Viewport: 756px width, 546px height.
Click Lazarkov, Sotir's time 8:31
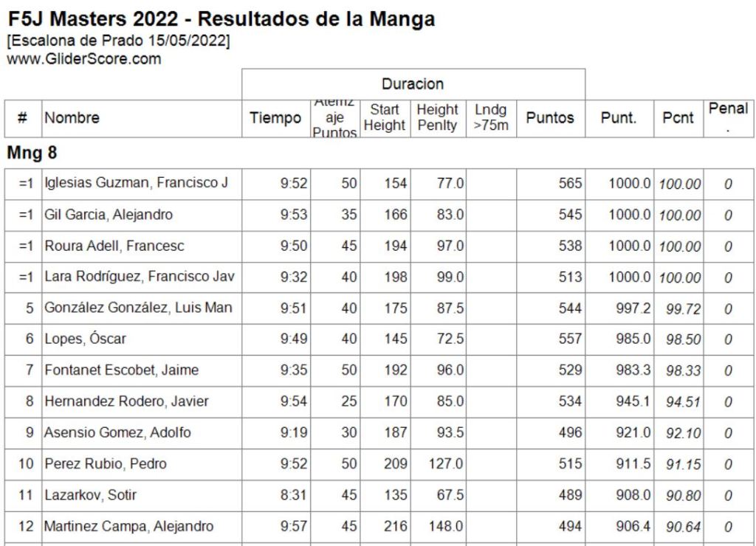[x=290, y=495]
